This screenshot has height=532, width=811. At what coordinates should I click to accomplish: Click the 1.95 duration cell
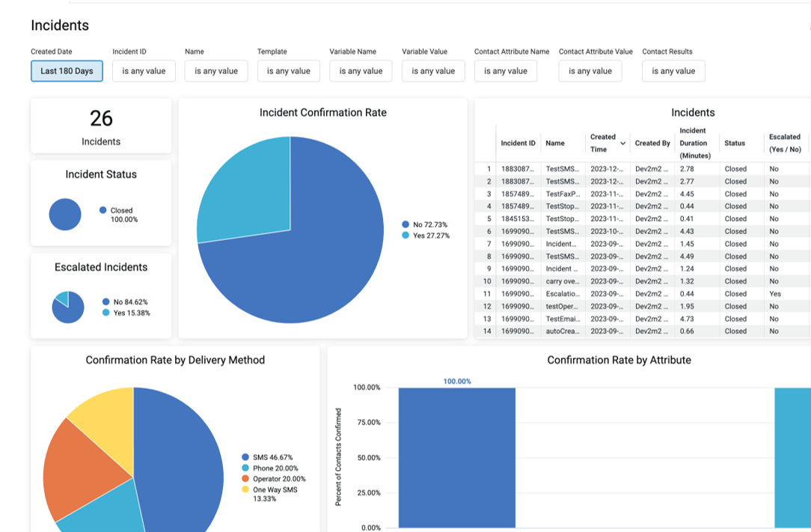point(687,306)
